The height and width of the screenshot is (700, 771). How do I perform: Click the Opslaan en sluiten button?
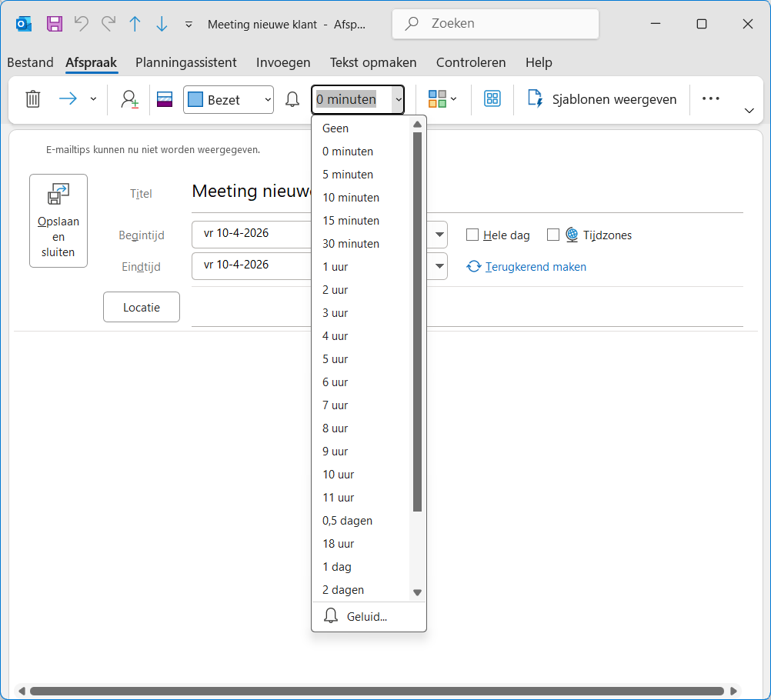58,221
